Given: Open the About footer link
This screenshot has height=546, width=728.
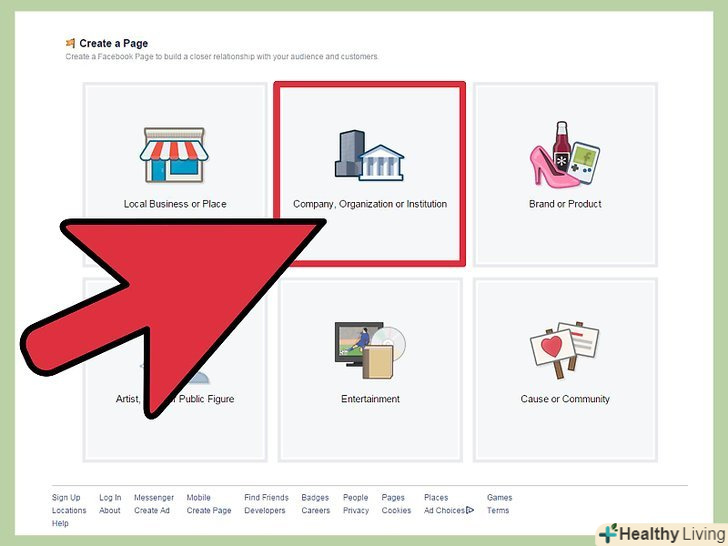Looking at the screenshot, I should point(110,510).
